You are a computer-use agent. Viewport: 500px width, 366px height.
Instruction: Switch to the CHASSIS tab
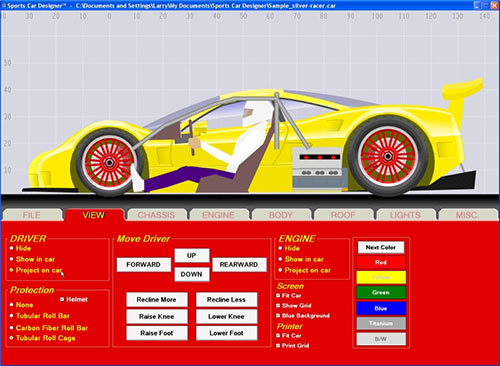tap(156, 215)
